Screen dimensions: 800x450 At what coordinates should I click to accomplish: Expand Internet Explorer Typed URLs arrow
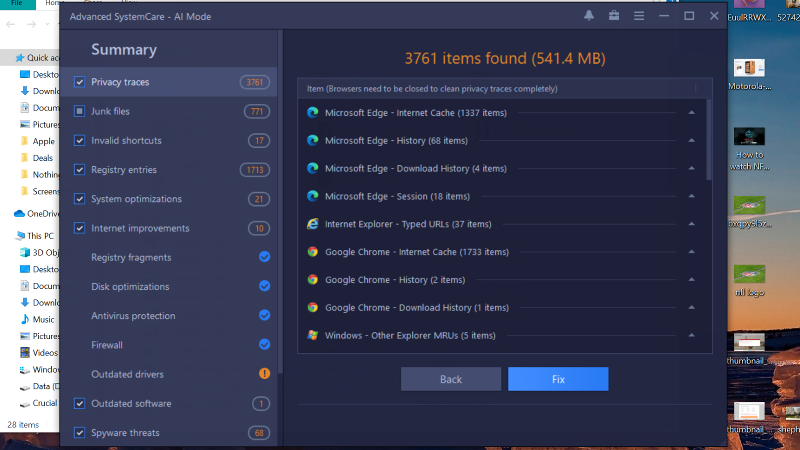point(691,223)
